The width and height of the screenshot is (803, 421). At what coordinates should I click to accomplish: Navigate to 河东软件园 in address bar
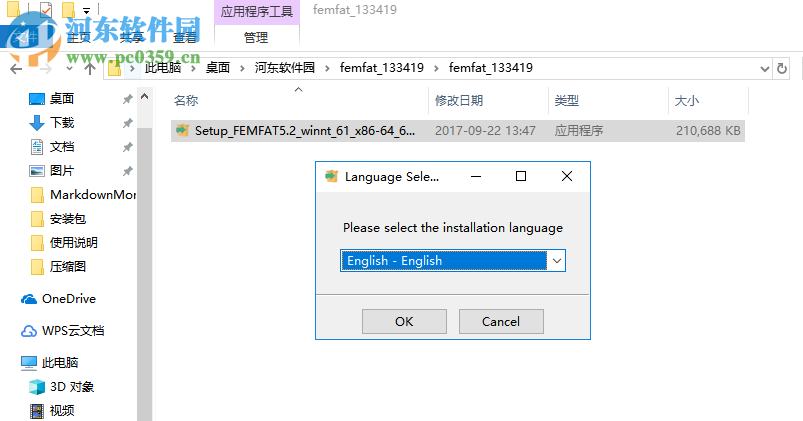[285, 68]
